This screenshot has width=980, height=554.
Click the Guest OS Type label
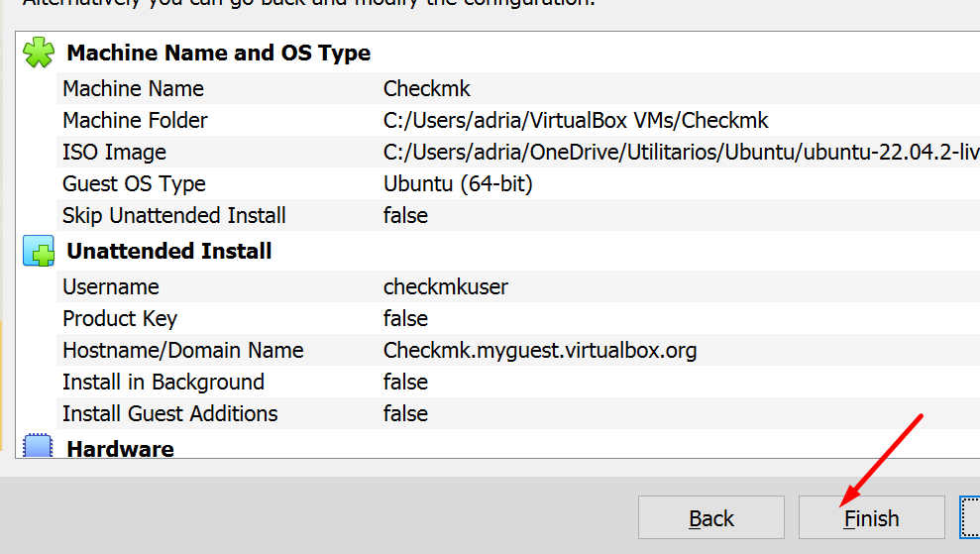134,183
